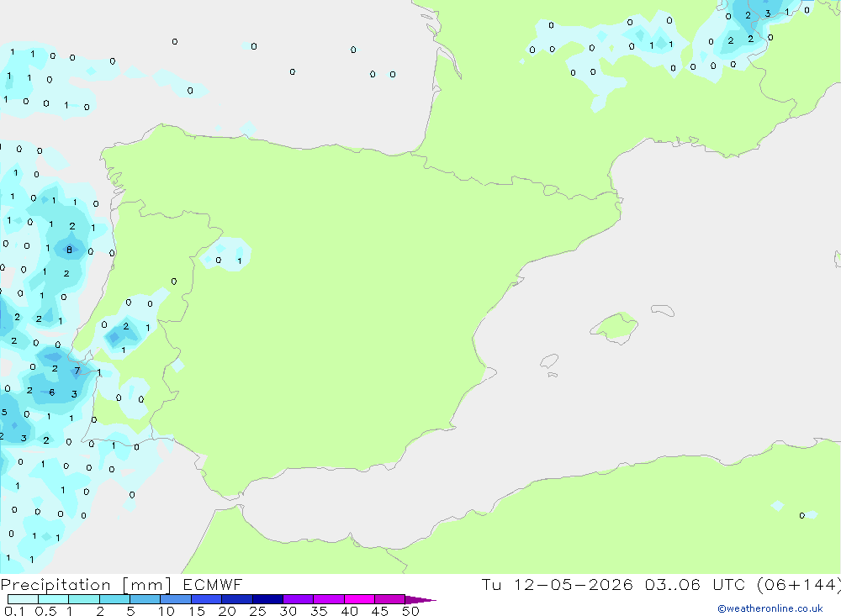Click the '45' legend scale label
Screen dimensions: 841x616
point(380,611)
